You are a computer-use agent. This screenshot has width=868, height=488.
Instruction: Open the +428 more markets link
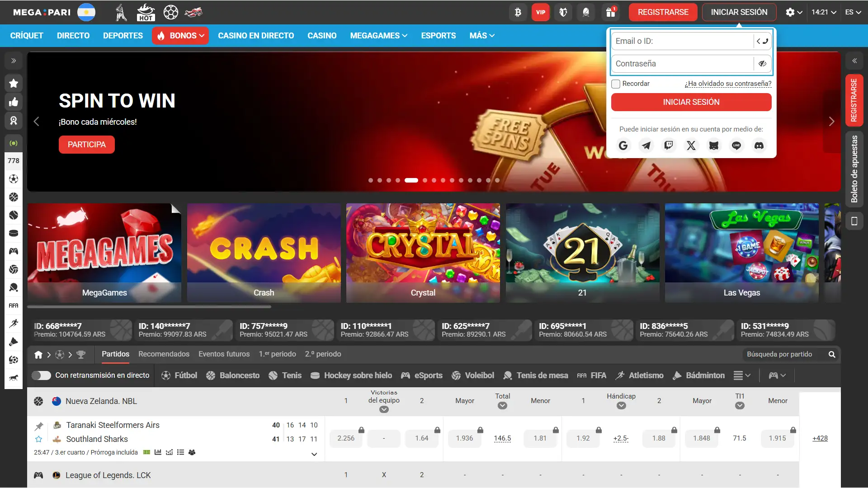coord(820,438)
